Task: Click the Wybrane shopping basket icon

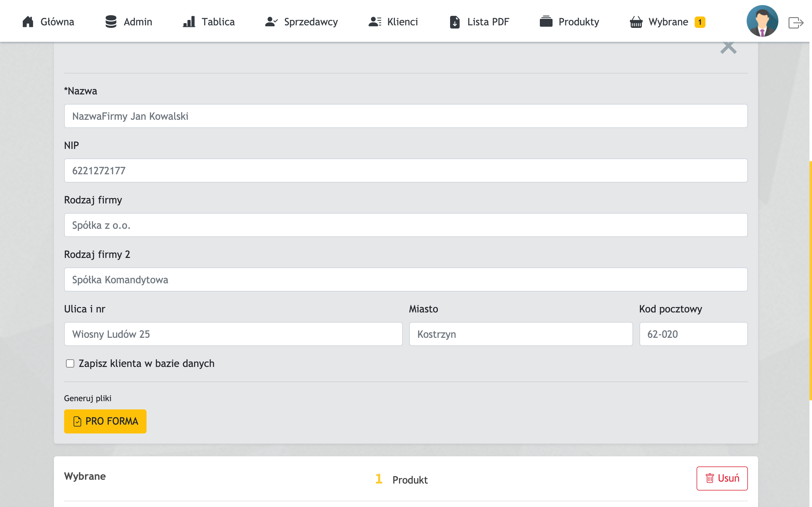Action: tap(636, 22)
